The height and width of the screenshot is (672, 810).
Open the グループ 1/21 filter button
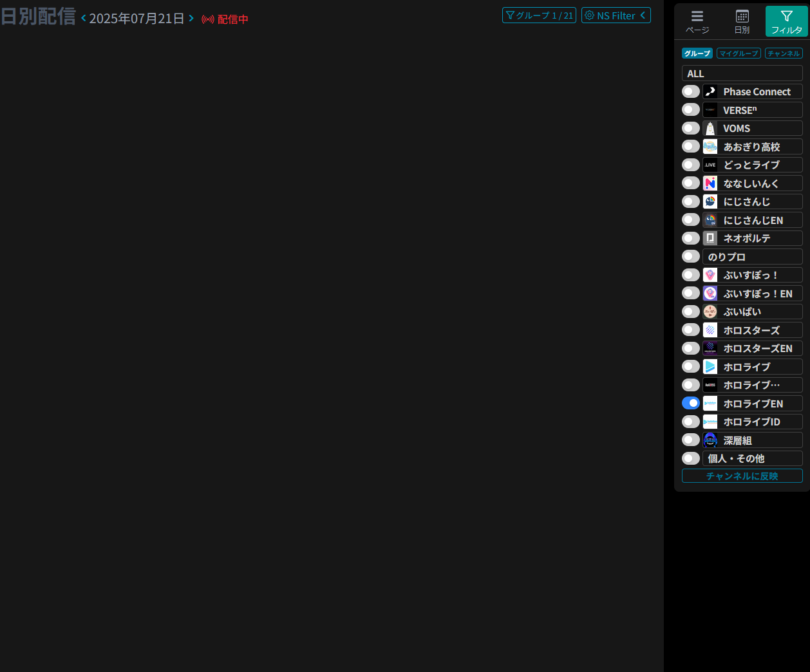(539, 15)
